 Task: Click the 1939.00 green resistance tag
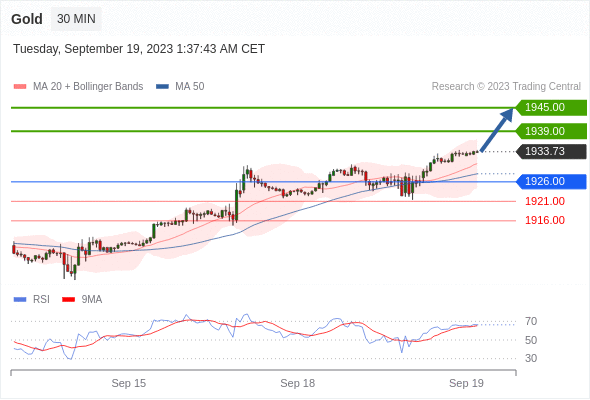(x=551, y=131)
